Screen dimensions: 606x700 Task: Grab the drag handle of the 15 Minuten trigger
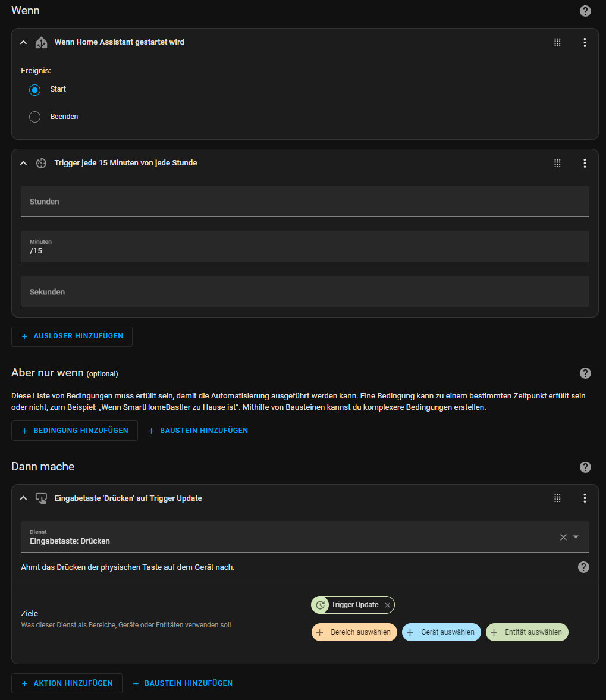(557, 164)
